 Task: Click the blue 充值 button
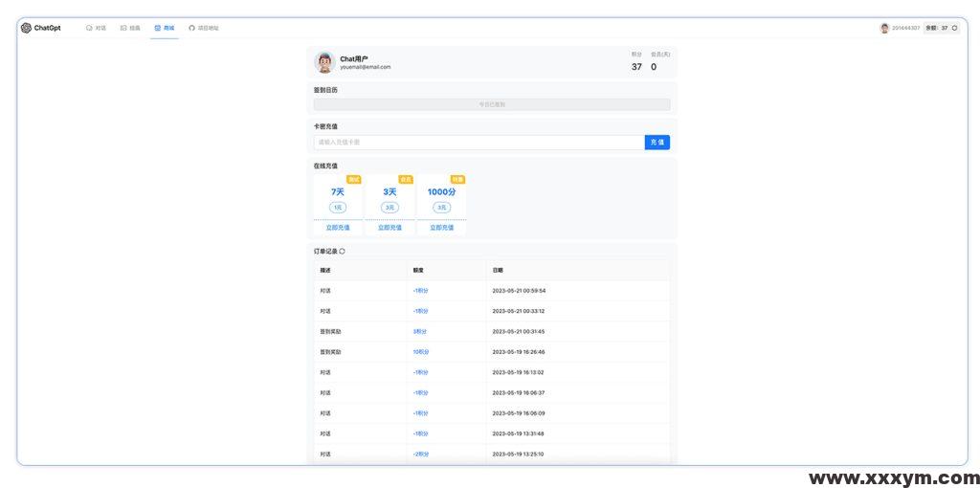[657, 142]
